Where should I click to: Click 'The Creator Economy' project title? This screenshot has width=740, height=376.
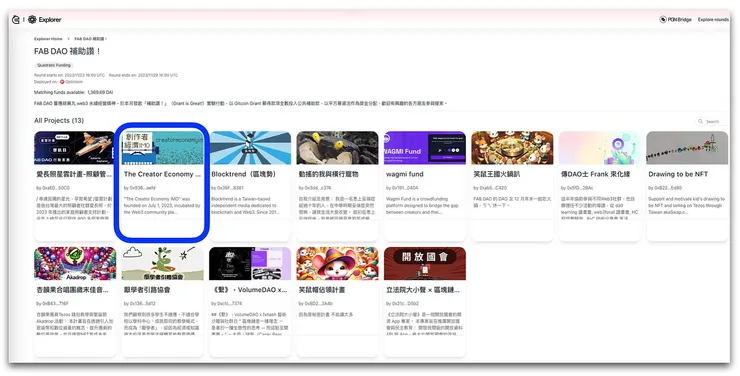162,174
